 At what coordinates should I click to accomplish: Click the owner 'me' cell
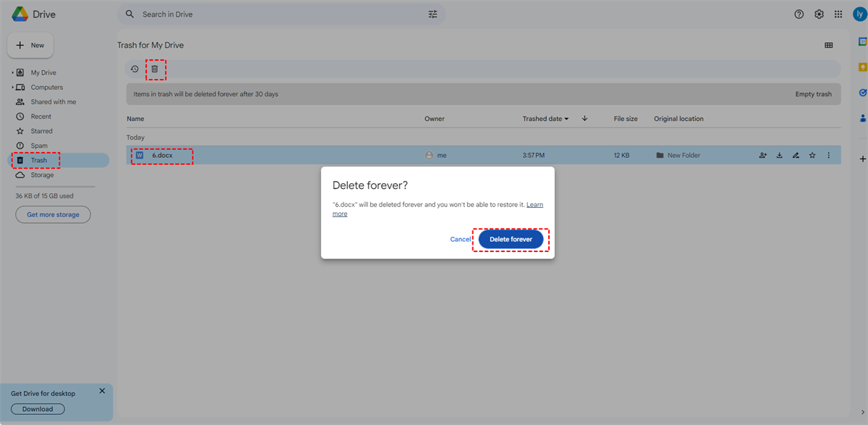coord(435,155)
